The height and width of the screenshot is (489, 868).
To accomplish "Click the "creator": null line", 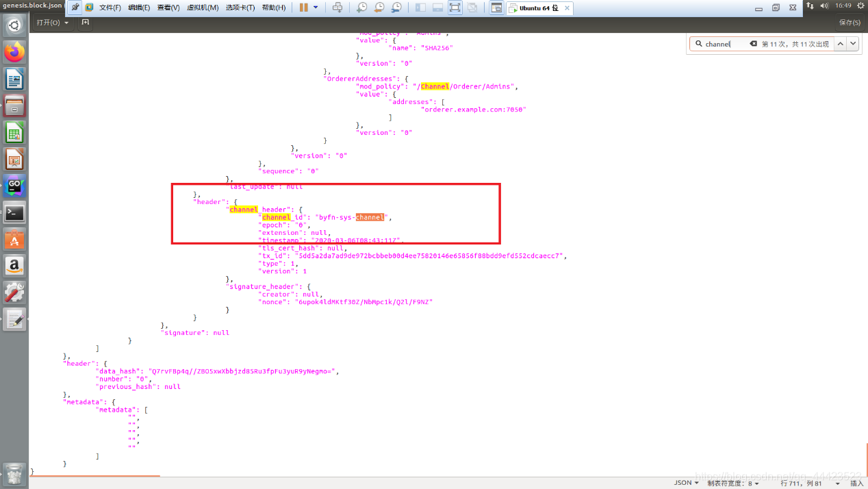I will click(x=290, y=294).
